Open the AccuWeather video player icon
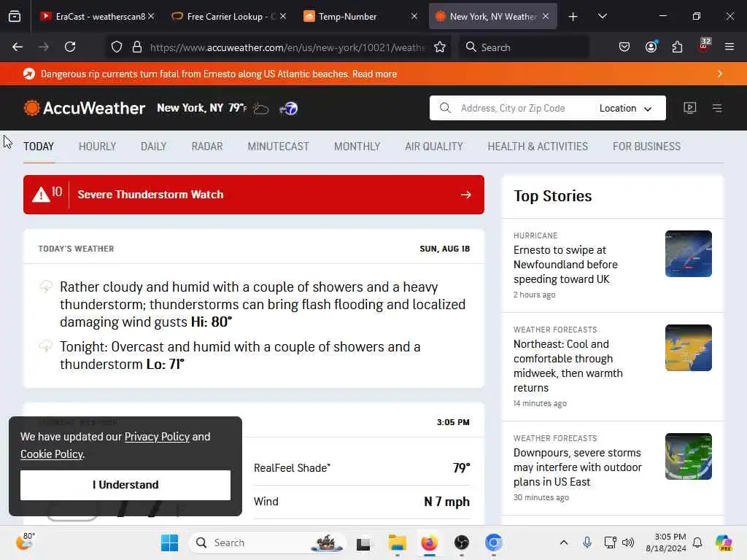Screen dimensions: 747x560 click(690, 108)
